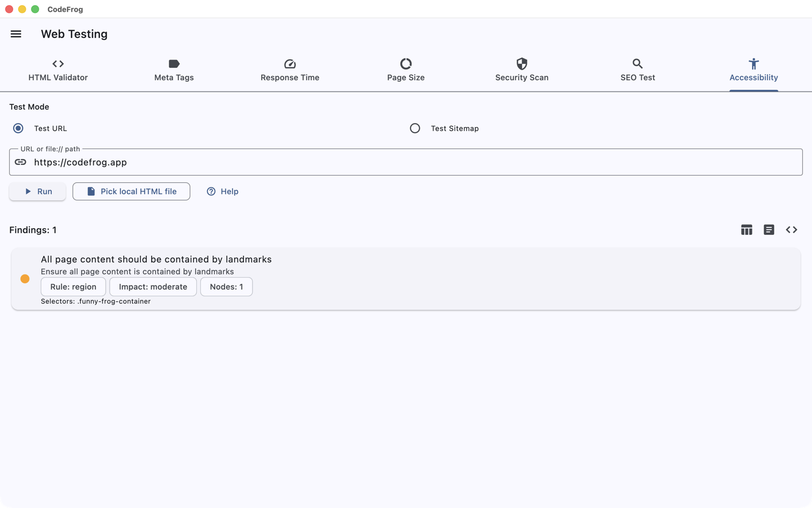The height and width of the screenshot is (508, 812).
Task: Click the SEO Test magnifier icon
Action: pyautogui.click(x=638, y=64)
